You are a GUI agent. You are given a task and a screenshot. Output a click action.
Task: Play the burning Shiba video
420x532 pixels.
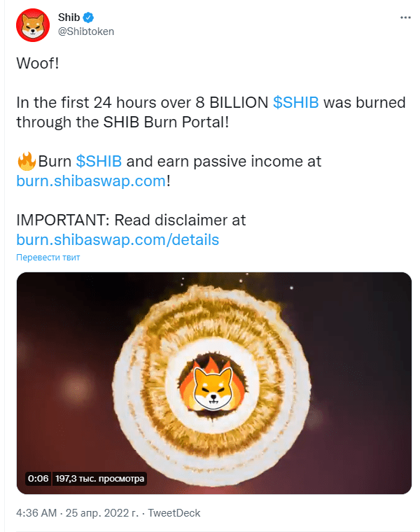point(214,383)
